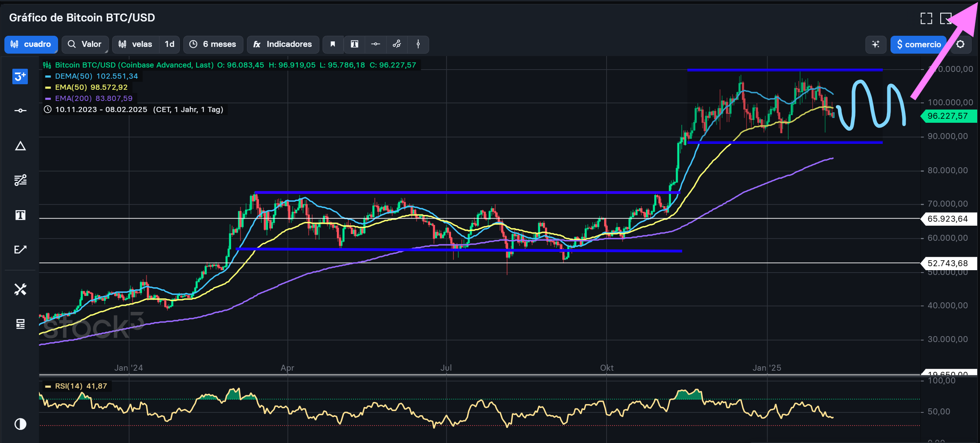Click the 65.923,64 price level label

(947, 219)
